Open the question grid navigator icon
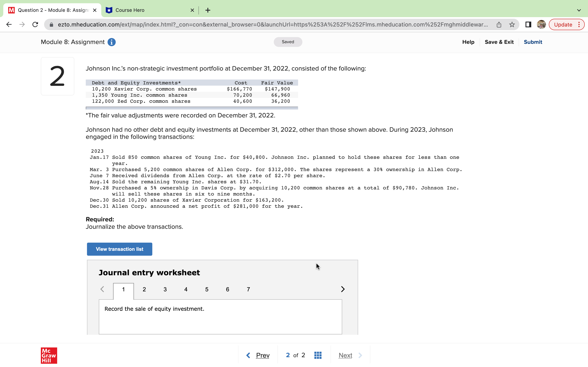Image resolution: width=588 pixels, height=367 pixels. coord(318,355)
